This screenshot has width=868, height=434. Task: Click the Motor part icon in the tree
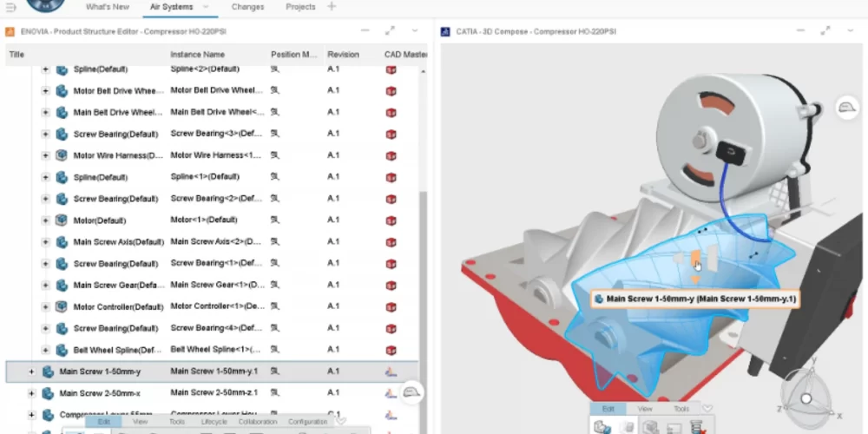point(62,220)
